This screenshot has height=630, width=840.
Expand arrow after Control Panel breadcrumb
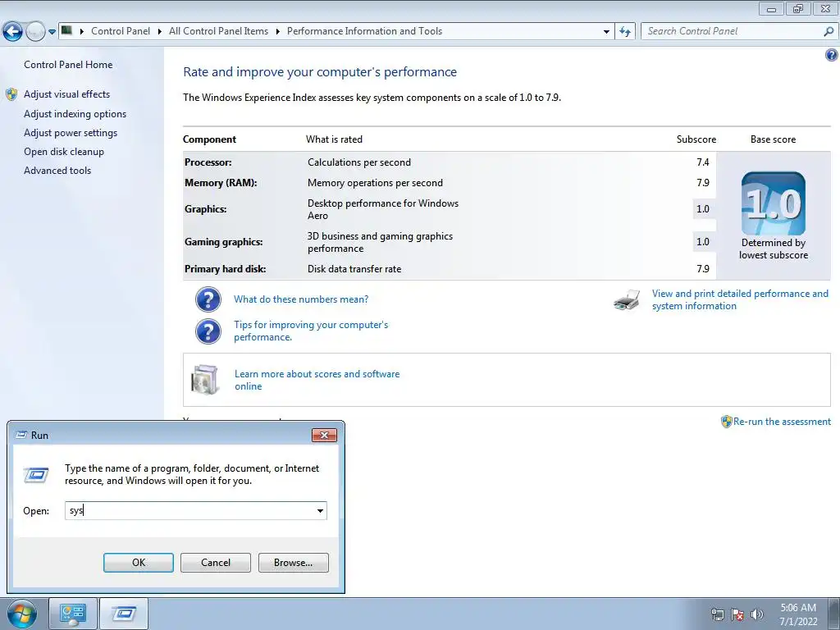coord(160,31)
